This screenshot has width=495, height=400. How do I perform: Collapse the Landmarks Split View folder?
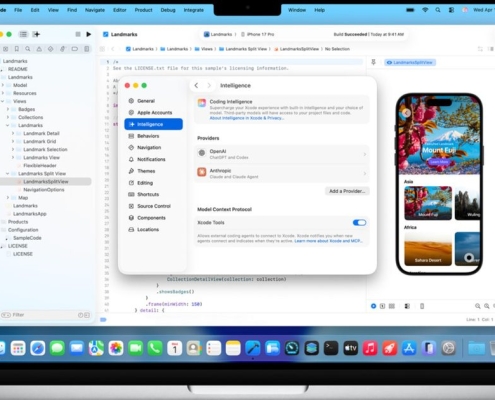pyautogui.click(x=8, y=173)
